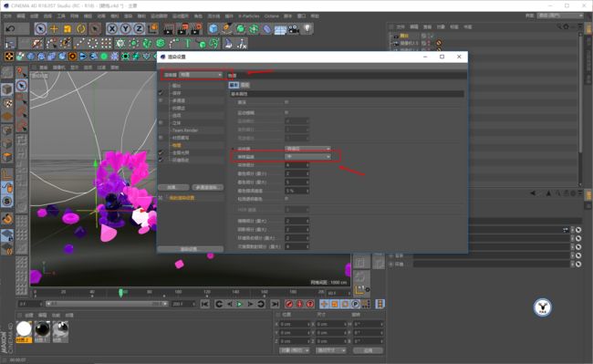Open the Renderer dropdown at the top of the dialog

201,75
